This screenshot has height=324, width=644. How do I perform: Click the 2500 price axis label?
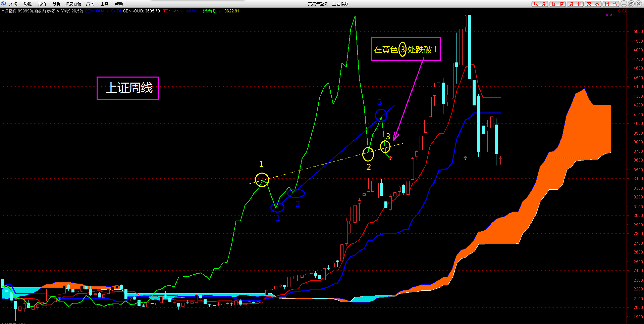pos(638,262)
